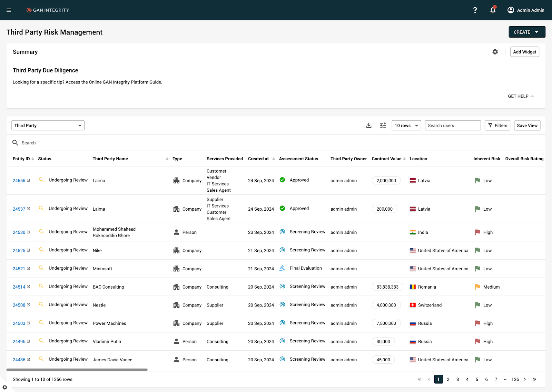Go to the last page of results
The image size is (552, 392).
click(x=534, y=379)
